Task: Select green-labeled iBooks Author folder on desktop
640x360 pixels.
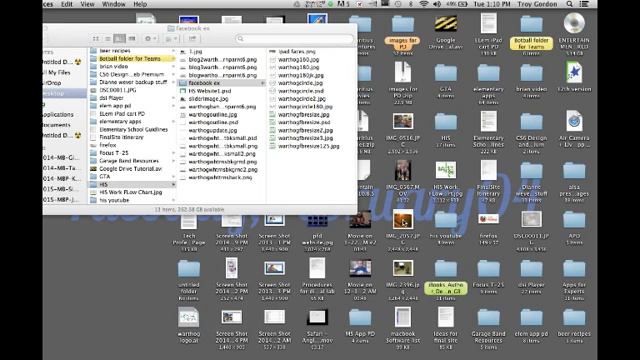Action: click(446, 269)
